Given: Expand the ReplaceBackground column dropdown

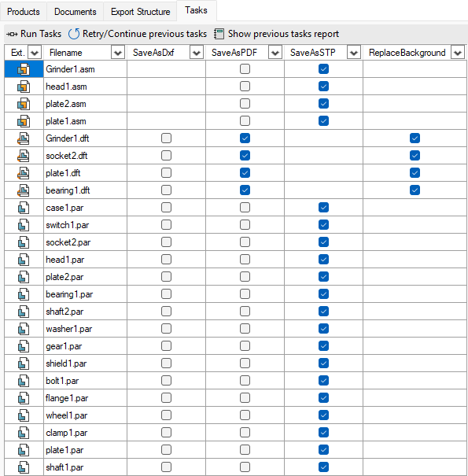Looking at the screenshot, I should pos(458,53).
